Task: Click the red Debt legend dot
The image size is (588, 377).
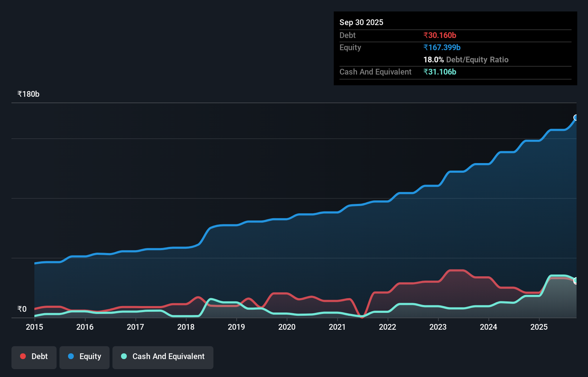Action: [x=23, y=356]
